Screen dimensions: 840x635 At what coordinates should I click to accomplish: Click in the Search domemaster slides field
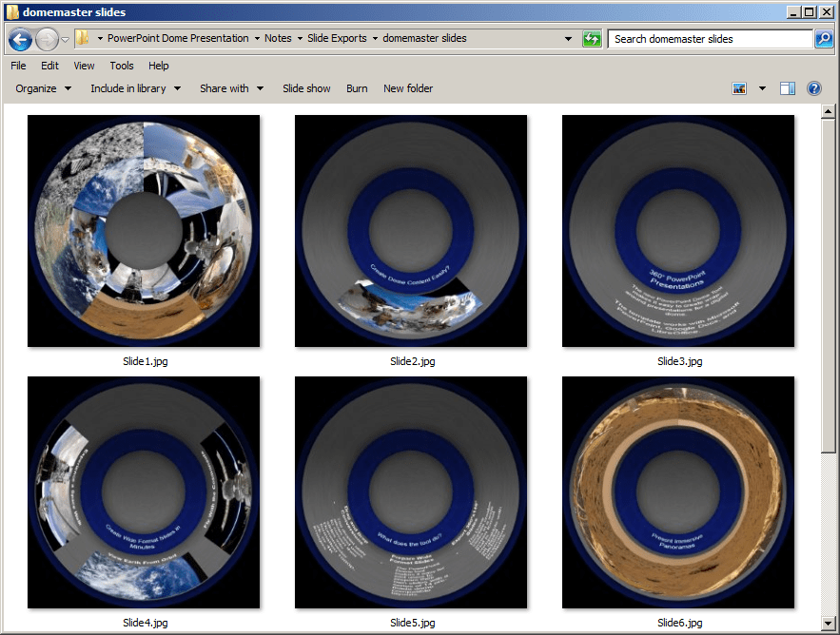pyautogui.click(x=709, y=39)
